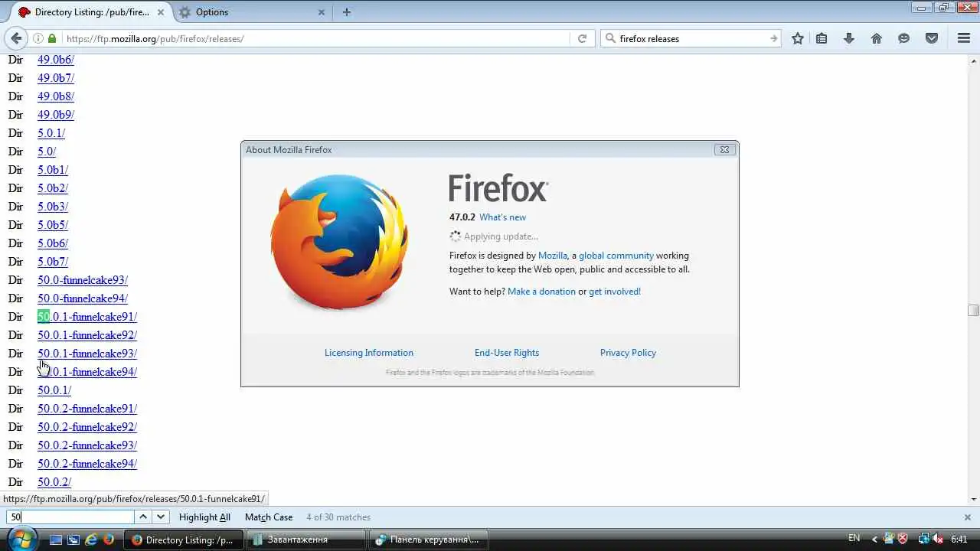Click the get involved! link
The width and height of the screenshot is (980, 551).
coord(615,292)
